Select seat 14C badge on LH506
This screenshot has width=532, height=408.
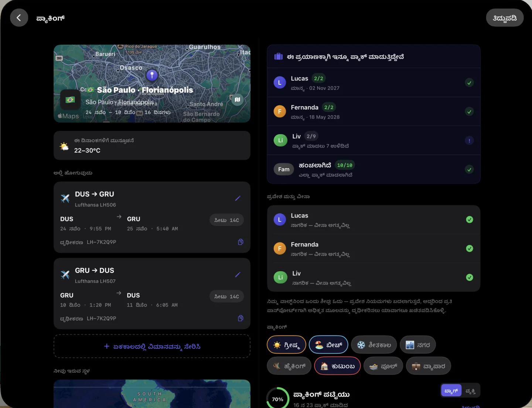[x=226, y=220]
